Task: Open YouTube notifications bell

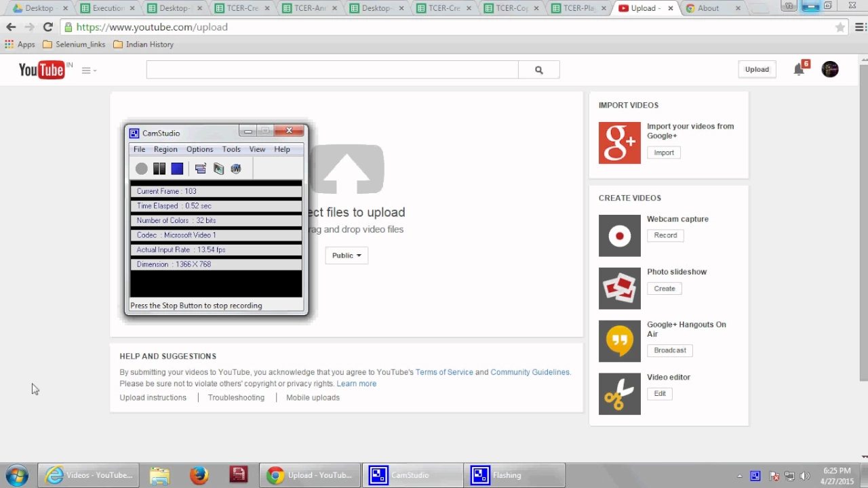Action: click(x=799, y=69)
